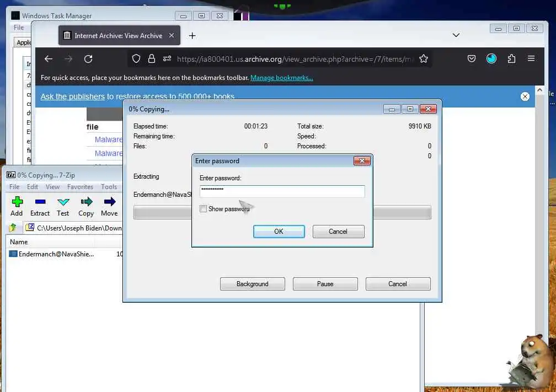Open the 7-Zip Favorites menu
This screenshot has width=556, height=392.
click(x=80, y=187)
